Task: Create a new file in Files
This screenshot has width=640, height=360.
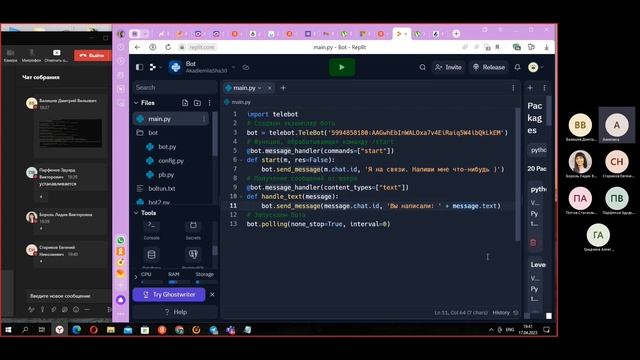Action: coord(185,103)
